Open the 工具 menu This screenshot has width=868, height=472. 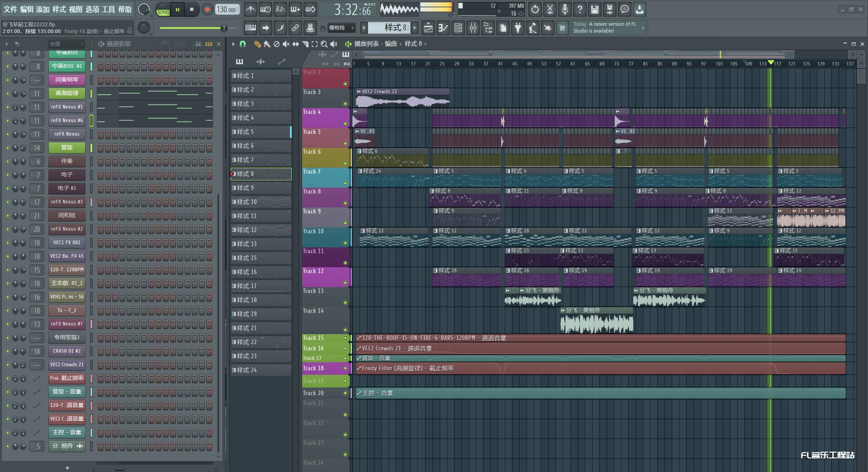tap(109, 9)
